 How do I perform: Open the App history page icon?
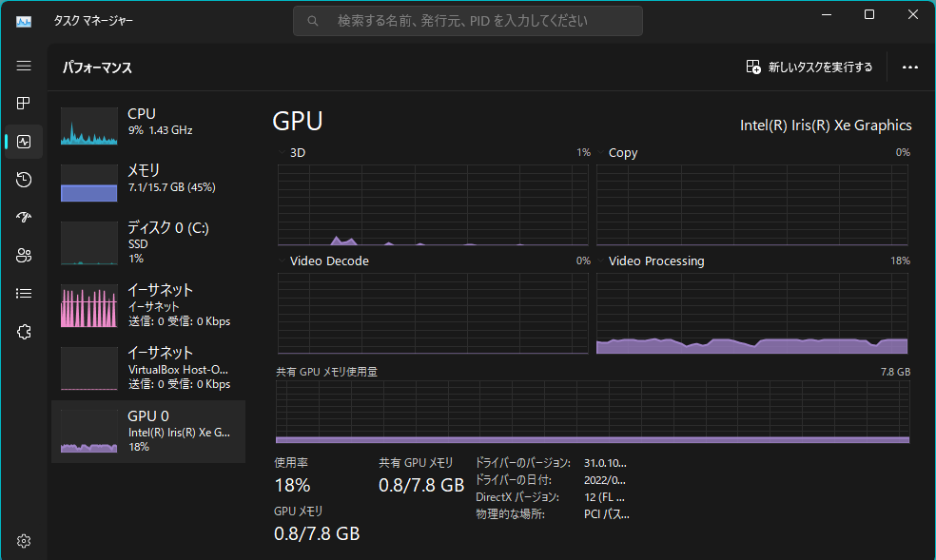pyautogui.click(x=24, y=180)
